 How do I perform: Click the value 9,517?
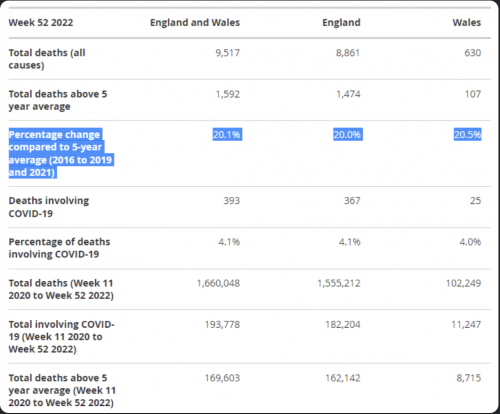[228, 53]
